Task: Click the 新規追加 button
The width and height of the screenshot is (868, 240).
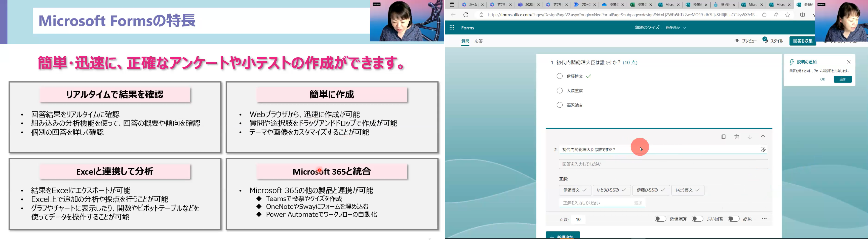Action: pos(563,235)
